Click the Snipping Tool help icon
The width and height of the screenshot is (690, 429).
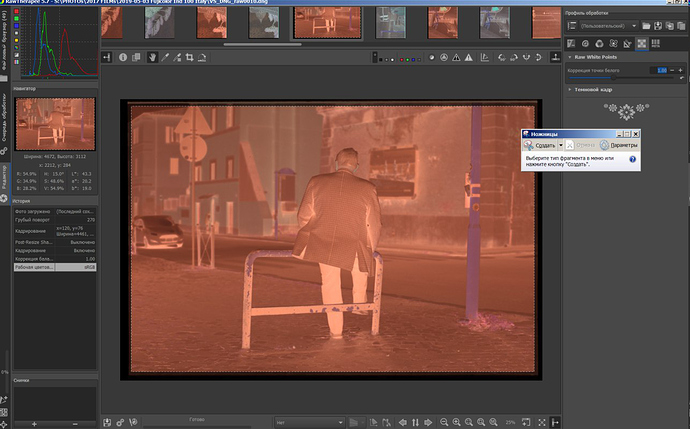[633, 159]
